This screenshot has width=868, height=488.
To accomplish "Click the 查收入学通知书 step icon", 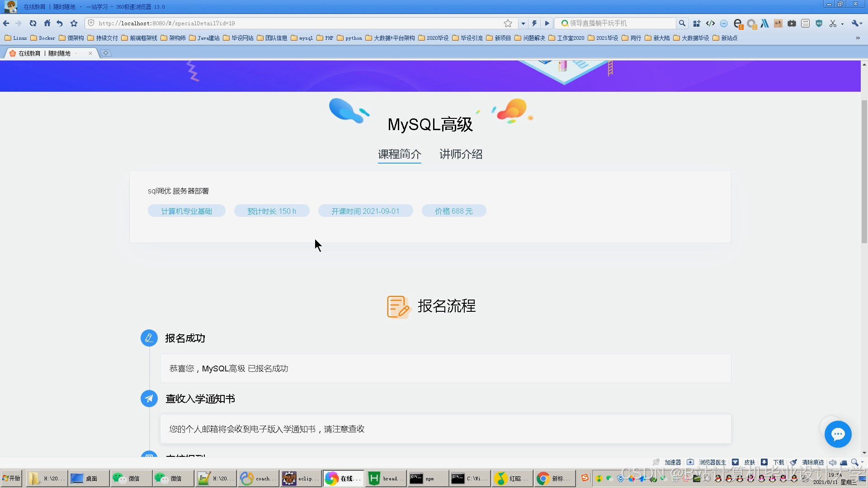I will point(149,399).
